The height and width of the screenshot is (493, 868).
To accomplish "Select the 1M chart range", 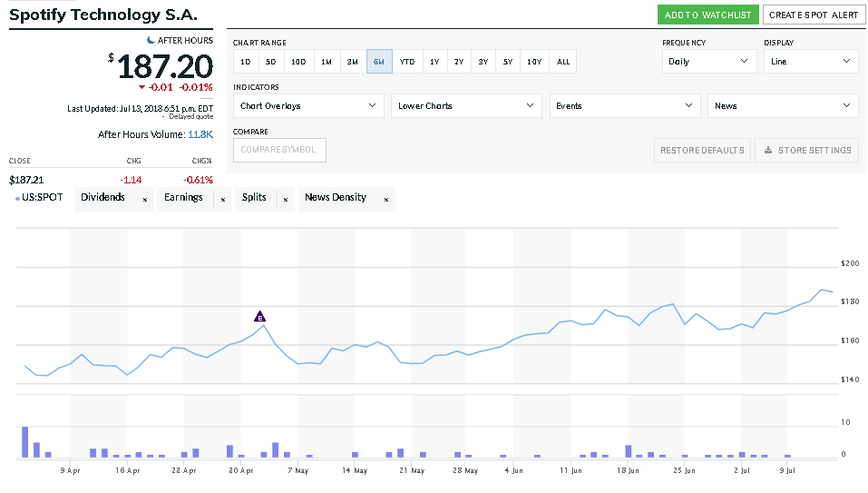I will coord(327,62).
